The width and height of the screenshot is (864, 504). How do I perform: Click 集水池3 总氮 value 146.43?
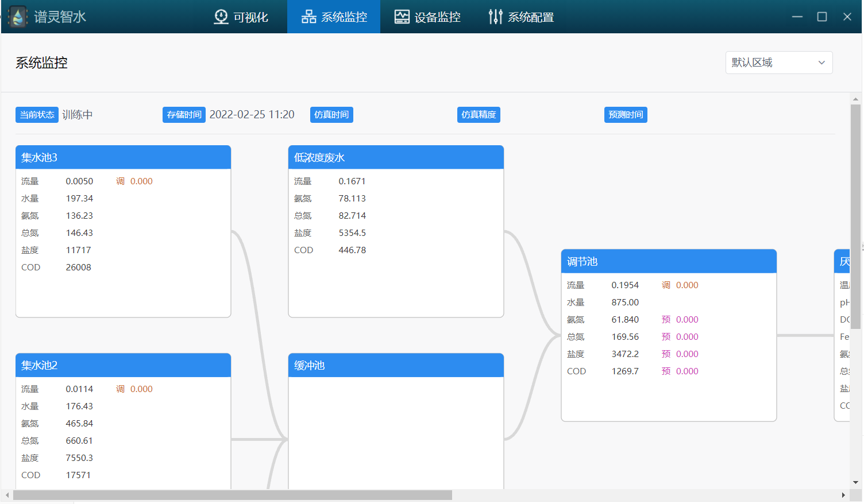click(x=79, y=233)
